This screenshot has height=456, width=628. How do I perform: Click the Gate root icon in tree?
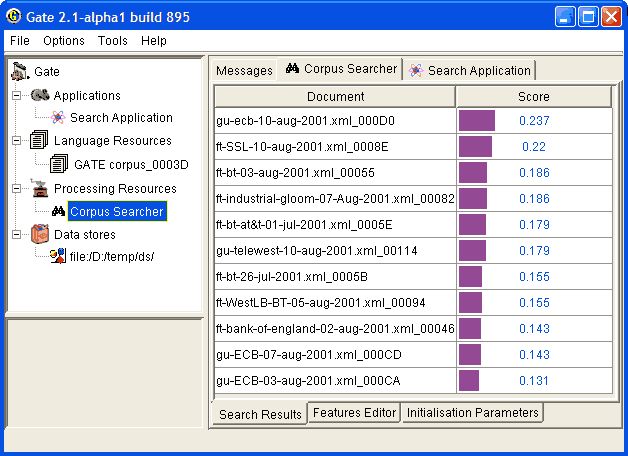(20, 72)
